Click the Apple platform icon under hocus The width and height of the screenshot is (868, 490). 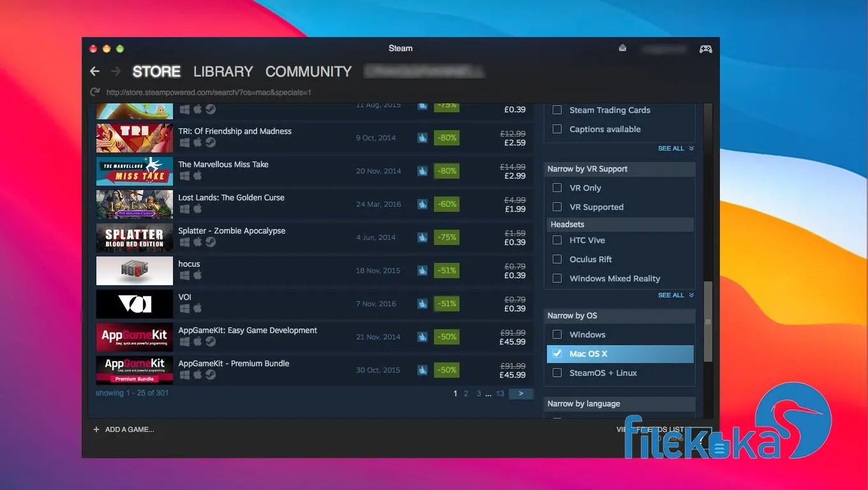pos(197,275)
